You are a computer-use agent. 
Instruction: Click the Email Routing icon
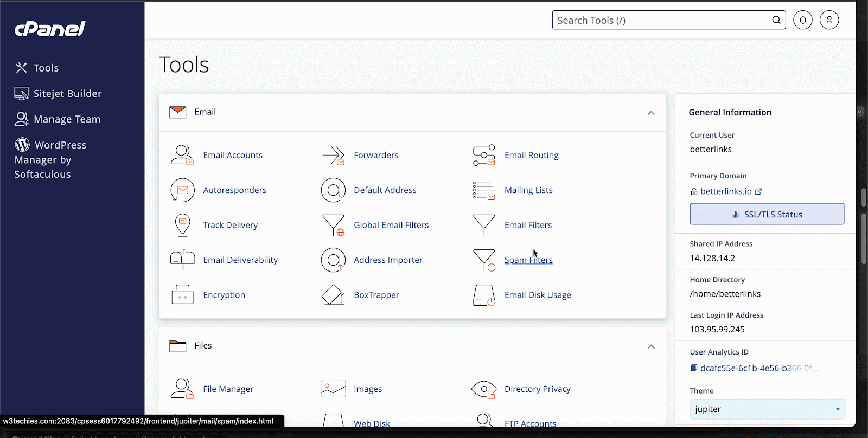click(483, 155)
